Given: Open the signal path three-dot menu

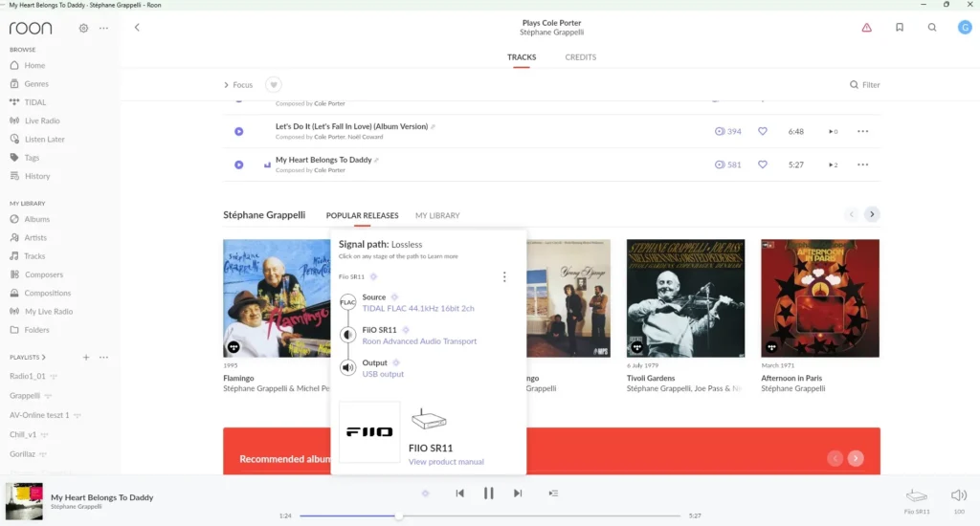Looking at the screenshot, I should click(x=504, y=276).
